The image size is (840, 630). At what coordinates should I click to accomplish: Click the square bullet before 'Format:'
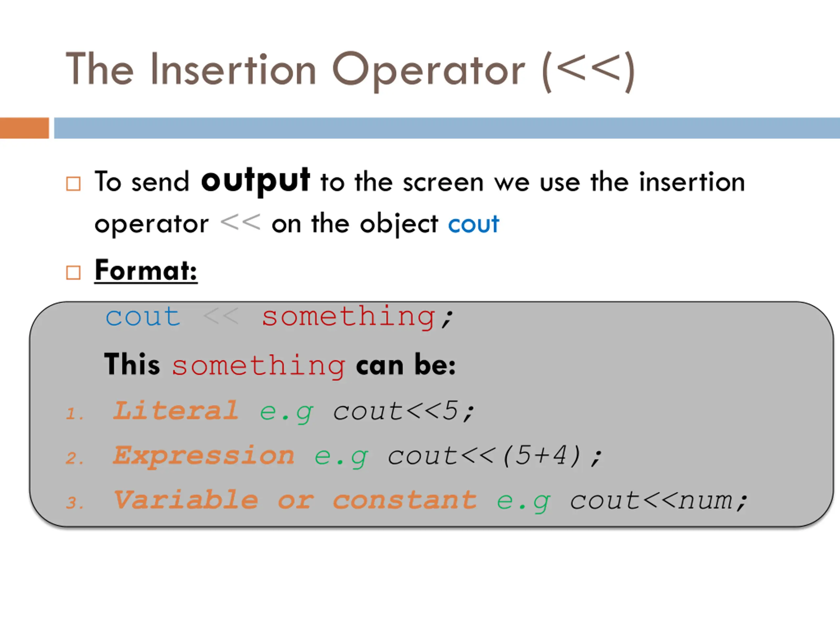pos(73,272)
